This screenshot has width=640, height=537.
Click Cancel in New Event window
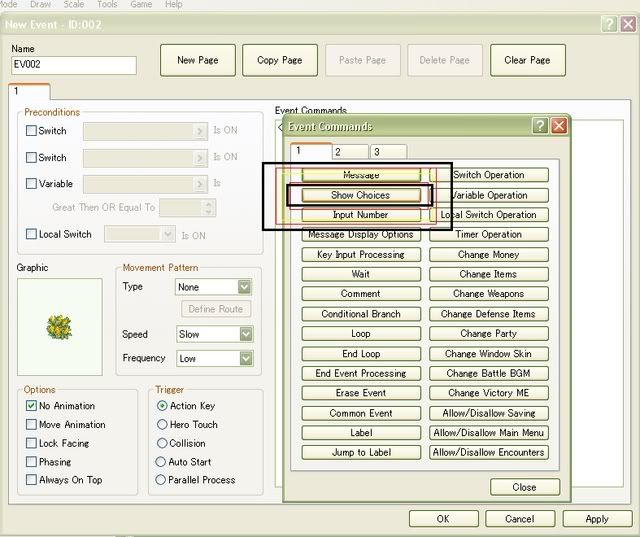(x=520, y=519)
